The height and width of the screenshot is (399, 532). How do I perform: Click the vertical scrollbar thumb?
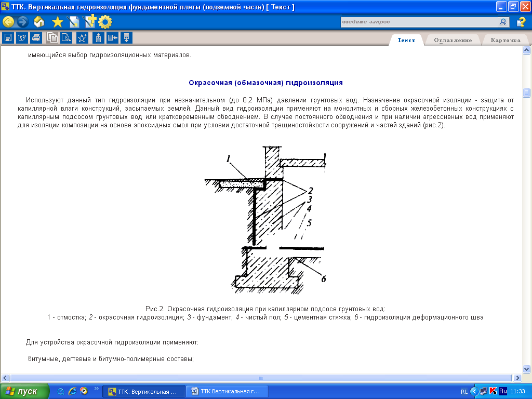(526, 92)
